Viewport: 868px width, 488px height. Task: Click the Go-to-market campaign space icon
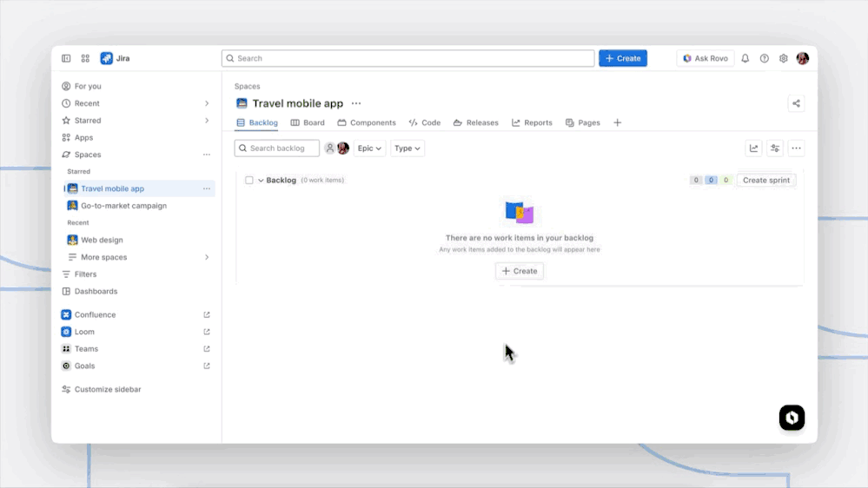click(x=72, y=206)
